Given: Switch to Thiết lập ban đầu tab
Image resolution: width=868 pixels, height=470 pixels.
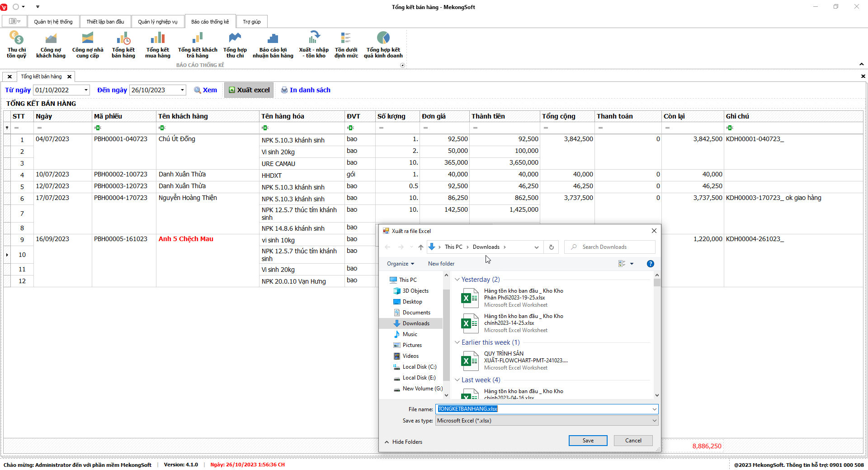Looking at the screenshot, I should click(105, 22).
